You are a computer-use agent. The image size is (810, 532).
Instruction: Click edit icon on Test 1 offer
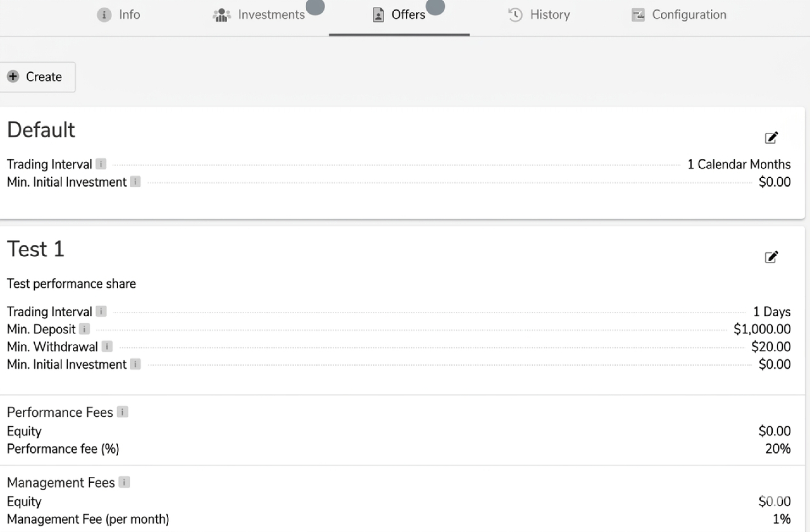click(x=771, y=257)
